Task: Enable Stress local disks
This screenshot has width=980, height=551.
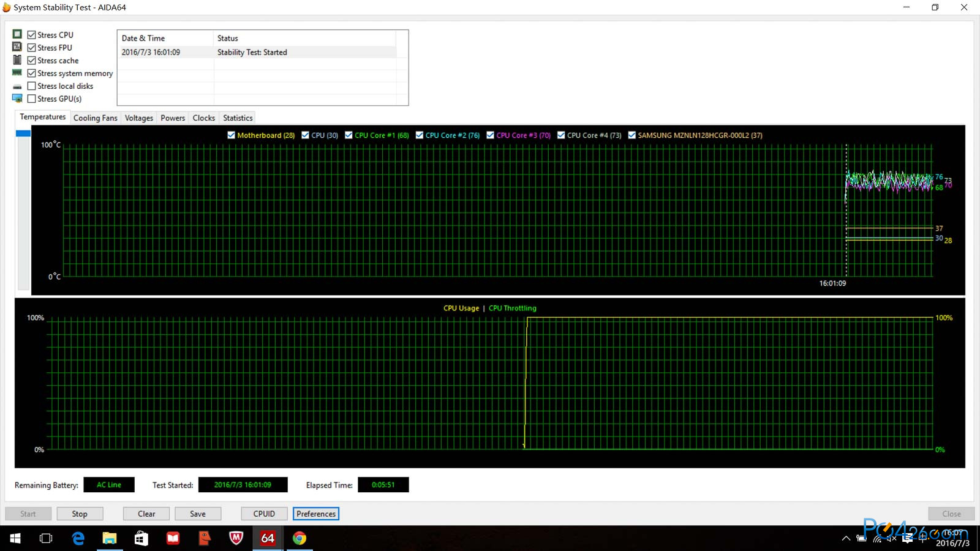Action: pyautogui.click(x=32, y=86)
